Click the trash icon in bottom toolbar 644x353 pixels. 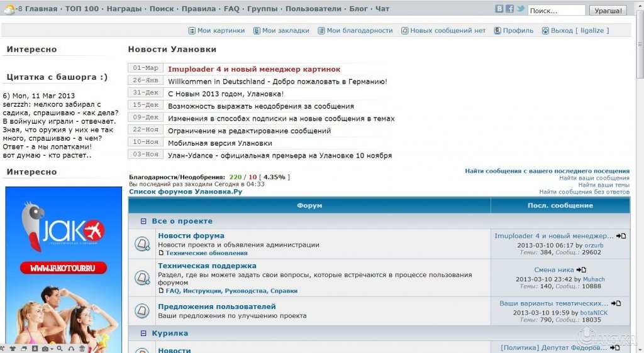(x=82, y=349)
